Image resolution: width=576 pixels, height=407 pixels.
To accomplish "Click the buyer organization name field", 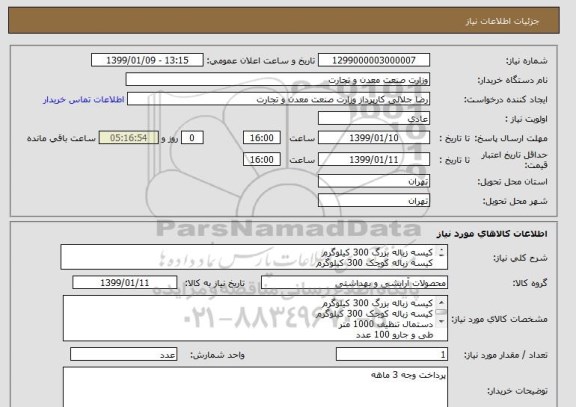I will [x=278, y=80].
